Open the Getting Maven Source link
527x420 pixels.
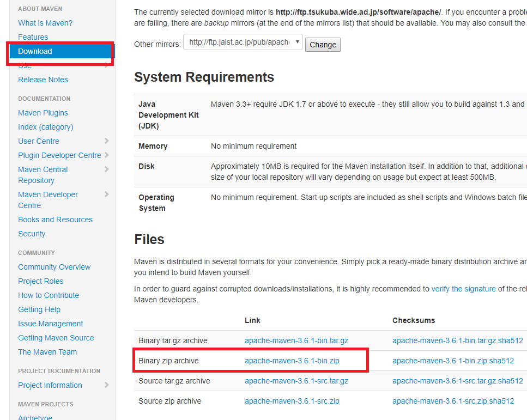(56, 338)
